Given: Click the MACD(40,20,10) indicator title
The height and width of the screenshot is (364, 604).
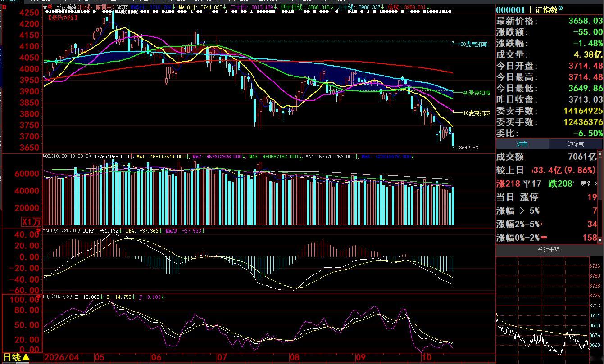Looking at the screenshot, I should (x=61, y=231).
